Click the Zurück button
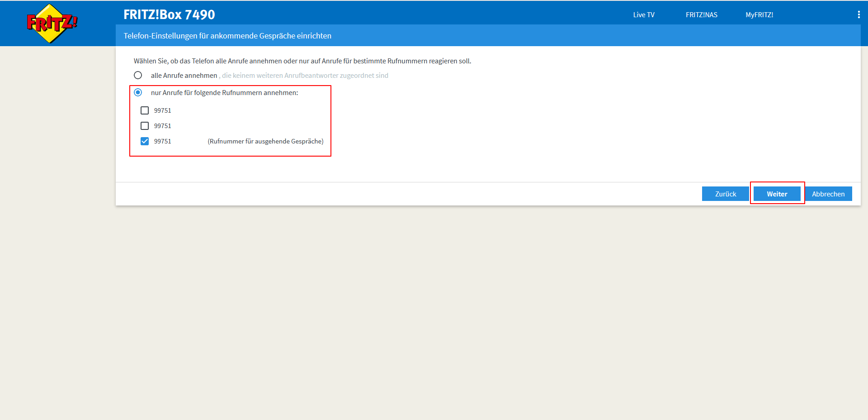This screenshot has height=420, width=868. (726, 194)
